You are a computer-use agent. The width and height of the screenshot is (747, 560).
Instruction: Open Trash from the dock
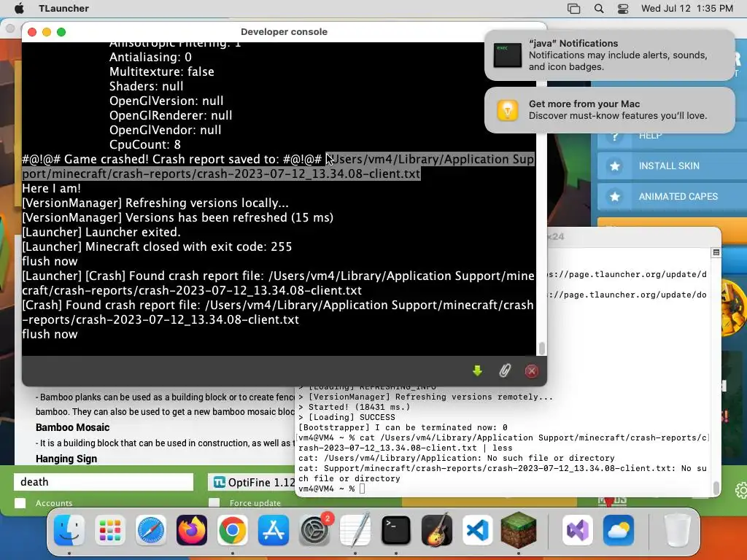(678, 529)
